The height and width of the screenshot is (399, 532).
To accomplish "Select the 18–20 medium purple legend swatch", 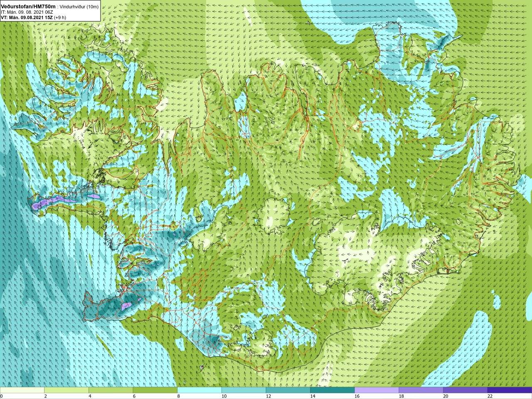I will 421,390.
